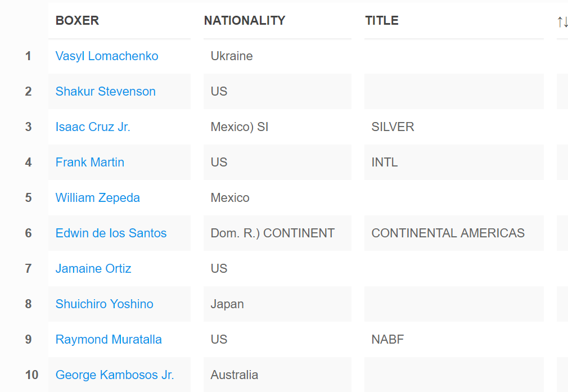Select the NABF title cell
568x392 pixels.
(x=454, y=340)
